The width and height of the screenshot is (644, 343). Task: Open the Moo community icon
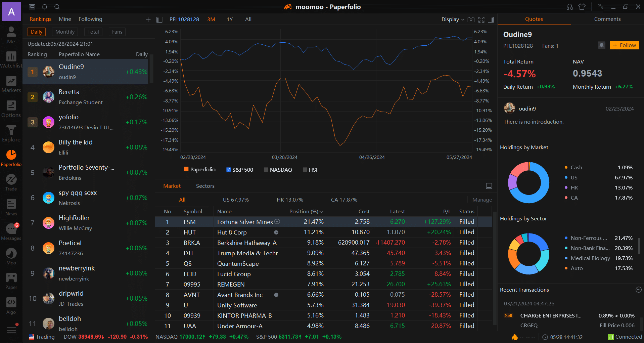coord(11,256)
